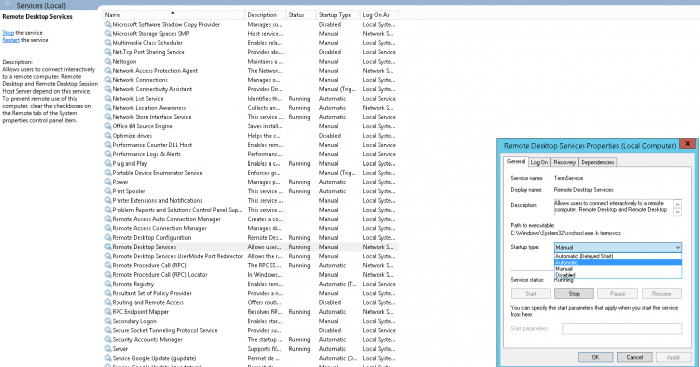
Task: Click the Network Location Awareness icon
Action: tap(108, 108)
